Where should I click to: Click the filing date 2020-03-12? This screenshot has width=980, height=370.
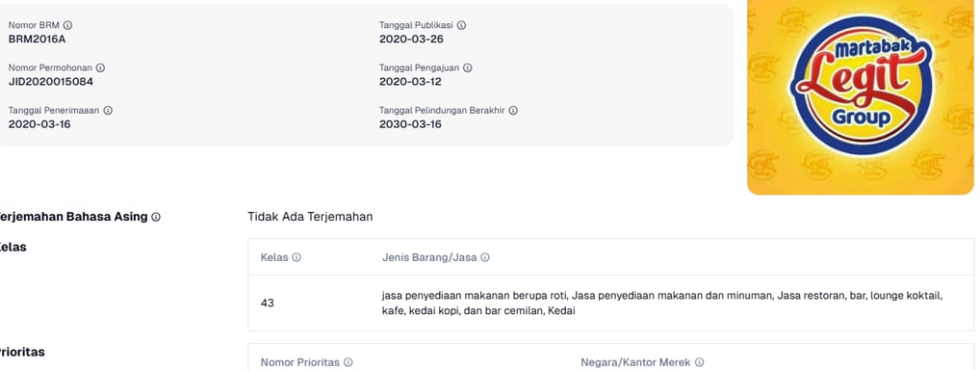tap(411, 81)
